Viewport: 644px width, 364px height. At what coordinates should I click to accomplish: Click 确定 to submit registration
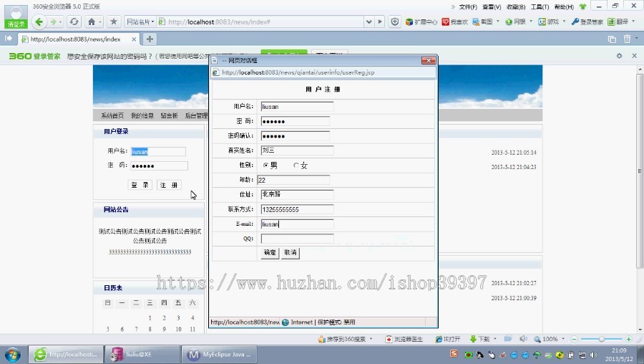tap(270, 252)
